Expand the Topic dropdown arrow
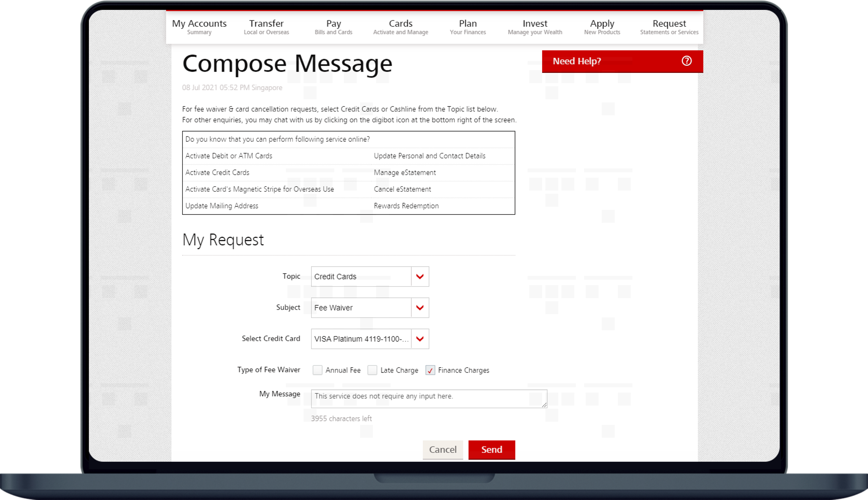 coord(420,276)
